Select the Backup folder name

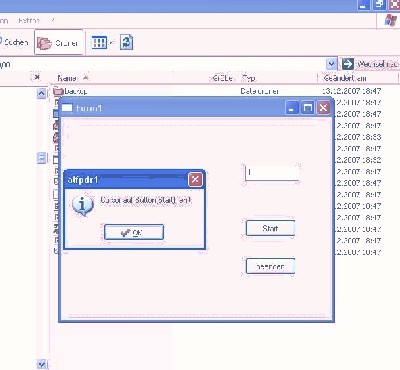[x=76, y=91]
